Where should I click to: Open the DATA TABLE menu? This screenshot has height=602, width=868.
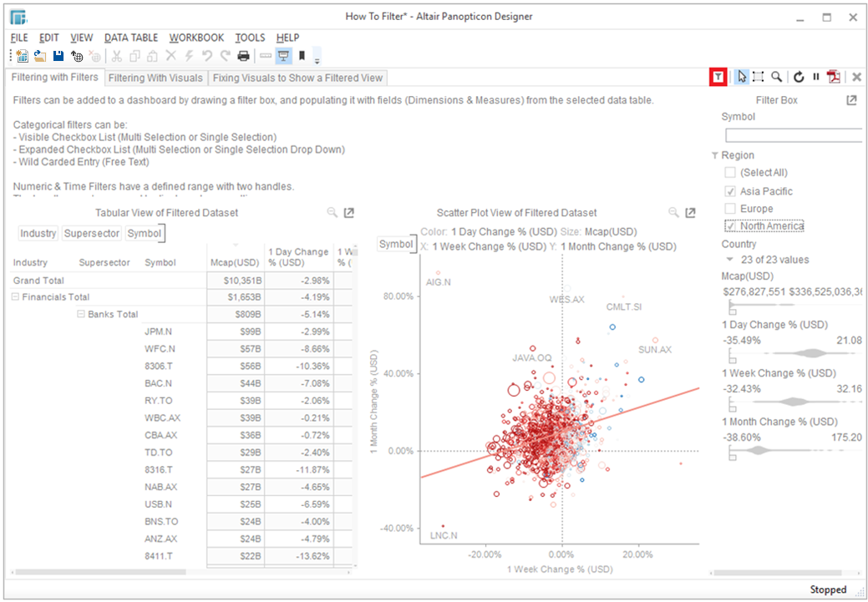[x=131, y=38]
